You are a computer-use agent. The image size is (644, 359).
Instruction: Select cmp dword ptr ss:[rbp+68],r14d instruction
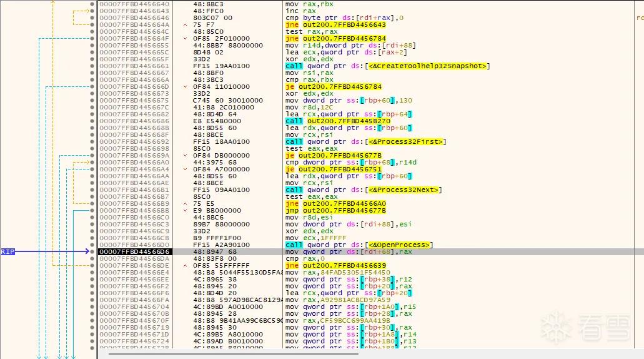[x=351, y=162]
